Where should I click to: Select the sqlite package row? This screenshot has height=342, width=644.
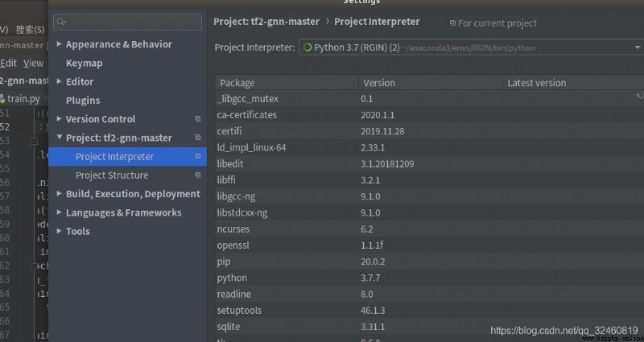(429, 327)
